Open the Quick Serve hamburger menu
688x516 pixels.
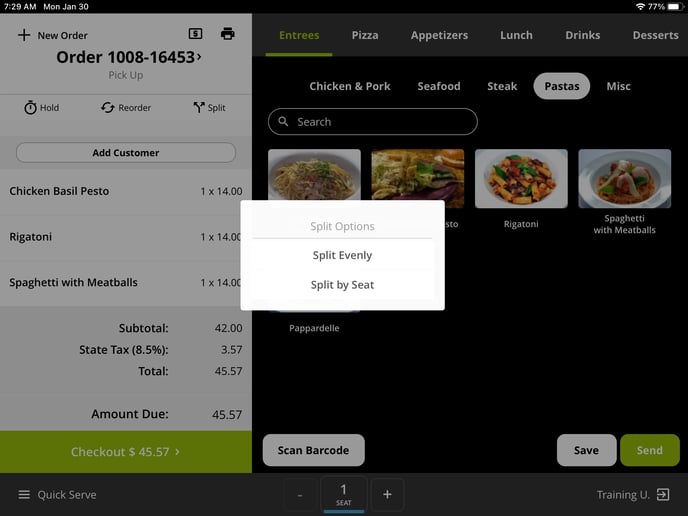pos(24,495)
